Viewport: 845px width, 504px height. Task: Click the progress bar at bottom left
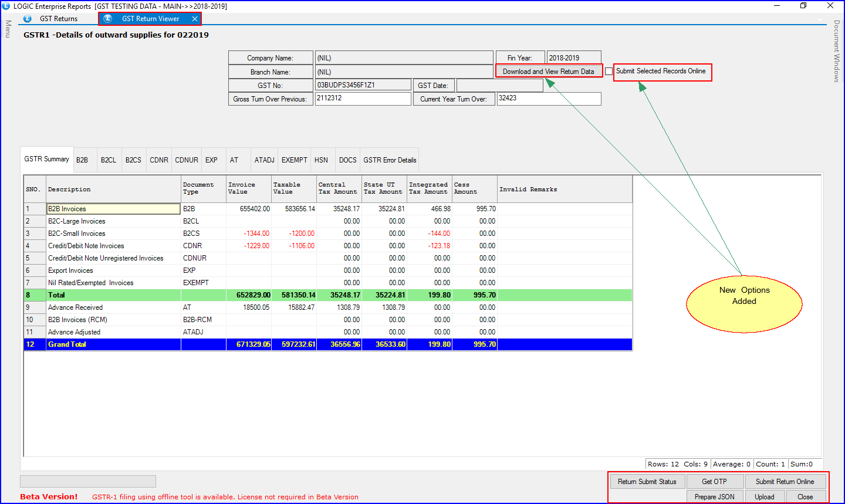pyautogui.click(x=88, y=481)
